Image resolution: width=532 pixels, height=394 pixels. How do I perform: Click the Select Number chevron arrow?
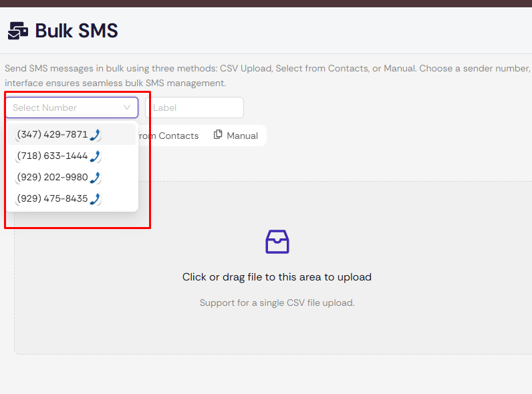pyautogui.click(x=127, y=108)
